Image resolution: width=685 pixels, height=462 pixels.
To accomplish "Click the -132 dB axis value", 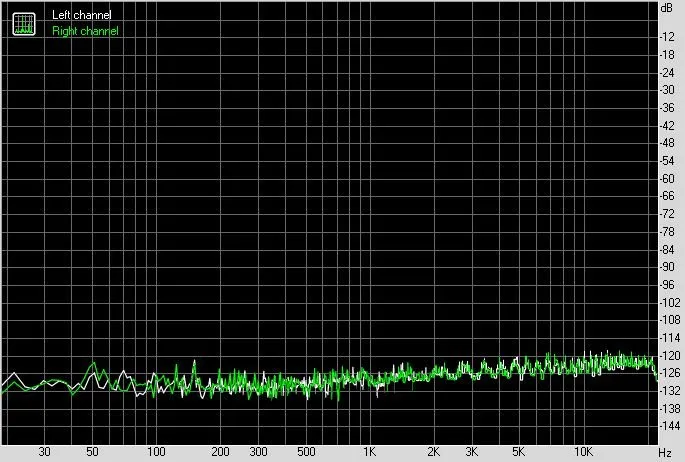I will (670, 391).
